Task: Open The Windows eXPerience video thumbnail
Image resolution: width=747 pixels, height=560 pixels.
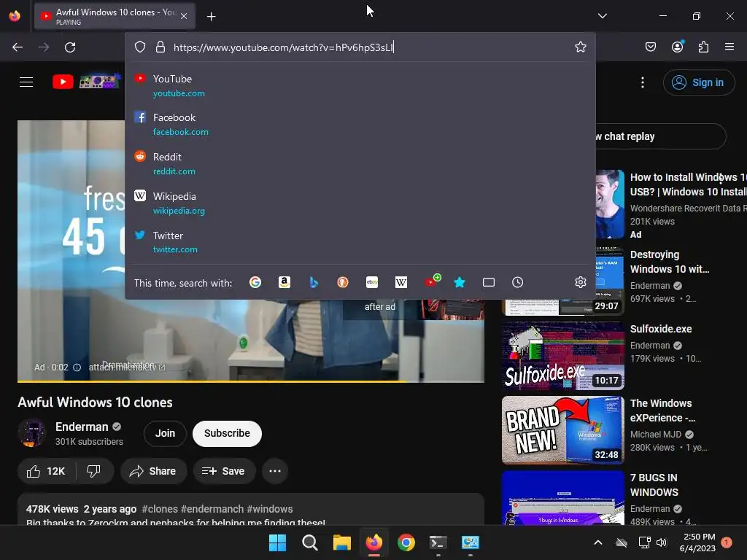Action: click(563, 430)
